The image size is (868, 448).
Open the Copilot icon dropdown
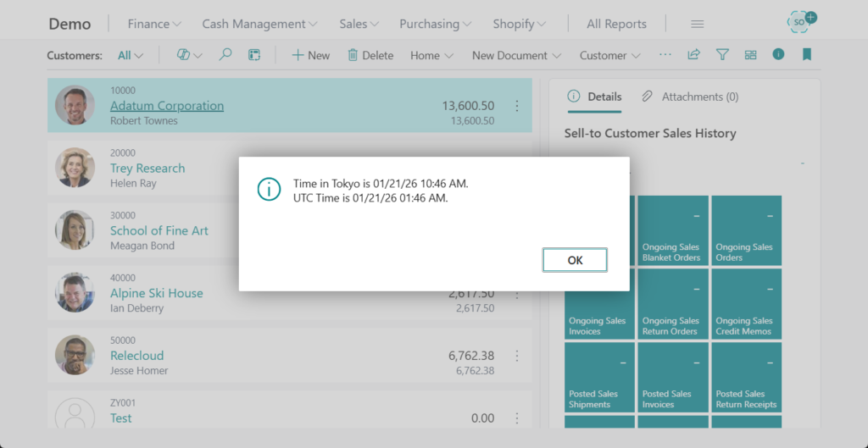pyautogui.click(x=189, y=55)
